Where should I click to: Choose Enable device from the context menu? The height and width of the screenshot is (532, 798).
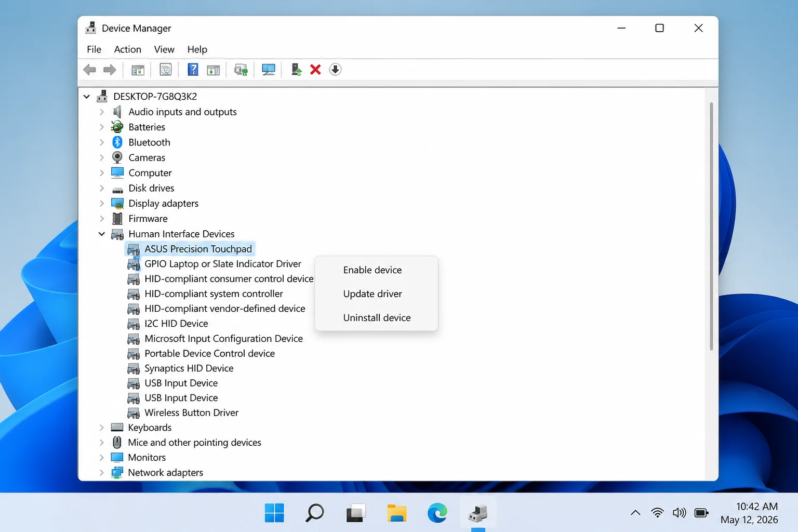[x=376, y=270]
